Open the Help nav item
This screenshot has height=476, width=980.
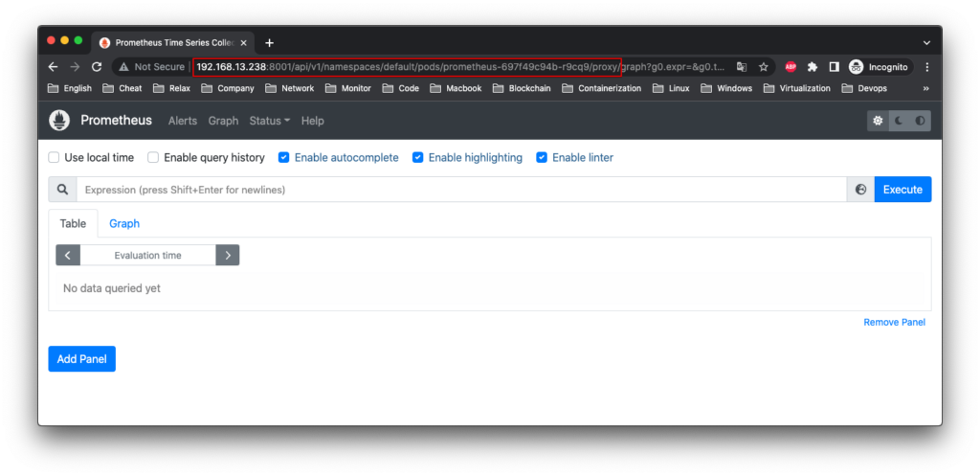pos(313,121)
